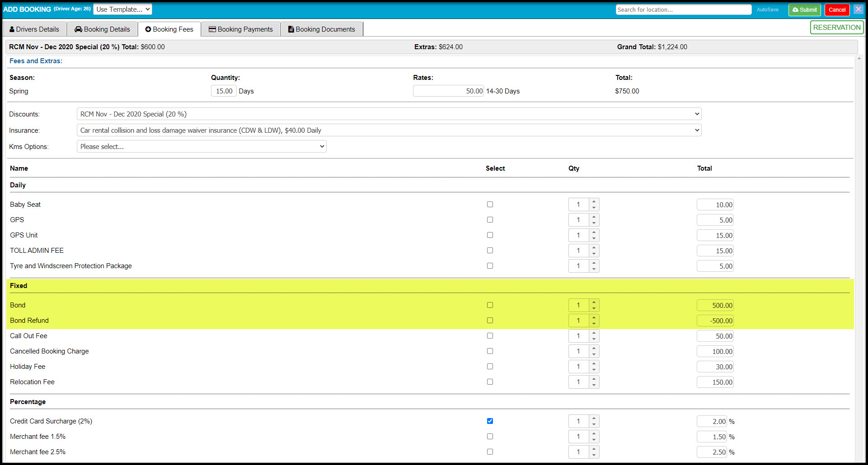Go to the Booking Payments tab

(x=241, y=29)
